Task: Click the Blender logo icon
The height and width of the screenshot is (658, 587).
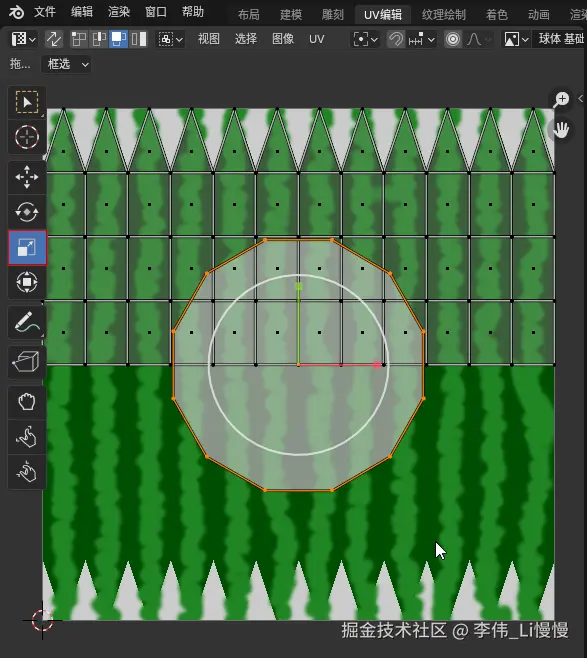Action: tap(16, 12)
